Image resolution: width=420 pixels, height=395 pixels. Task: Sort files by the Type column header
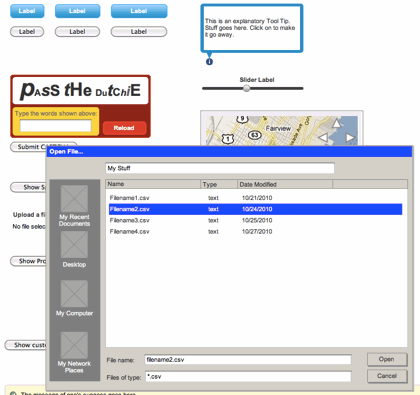[x=219, y=184]
